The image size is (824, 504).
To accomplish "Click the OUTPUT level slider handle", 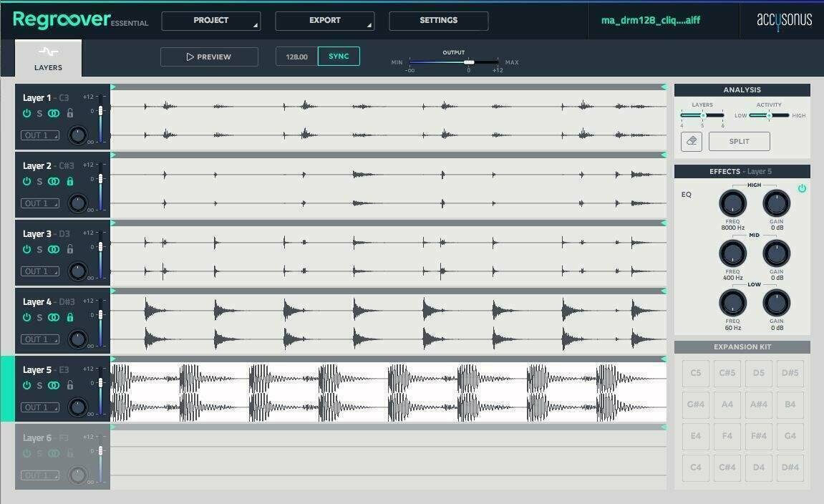I will pyautogui.click(x=469, y=62).
